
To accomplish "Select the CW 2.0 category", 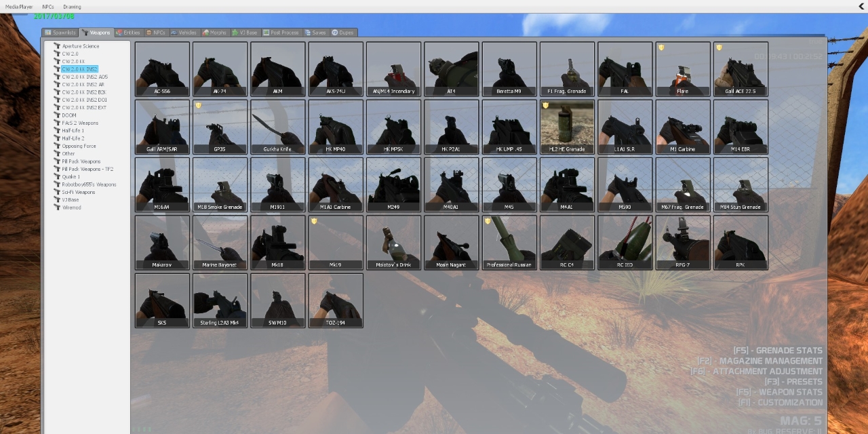I will point(71,54).
